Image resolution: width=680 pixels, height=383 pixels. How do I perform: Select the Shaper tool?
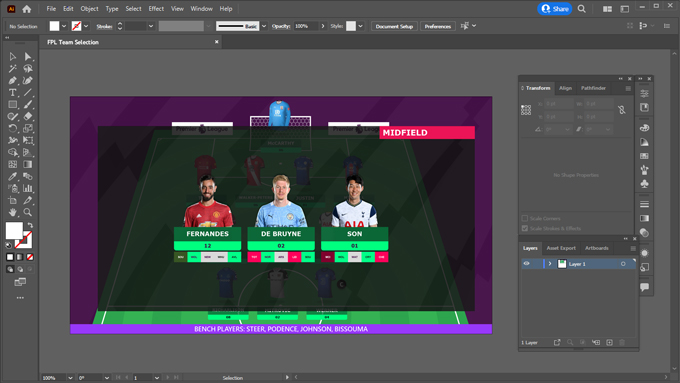pos(13,116)
